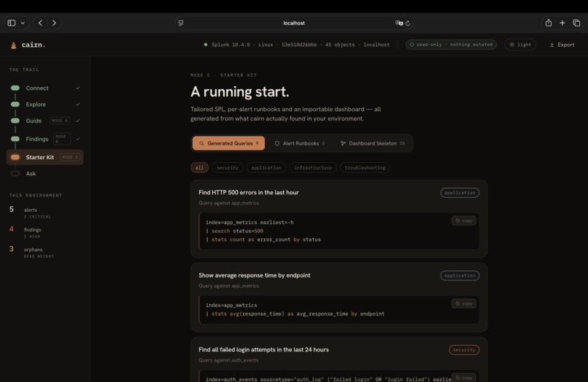Click the stats avg(response_time) code line

(x=295, y=313)
